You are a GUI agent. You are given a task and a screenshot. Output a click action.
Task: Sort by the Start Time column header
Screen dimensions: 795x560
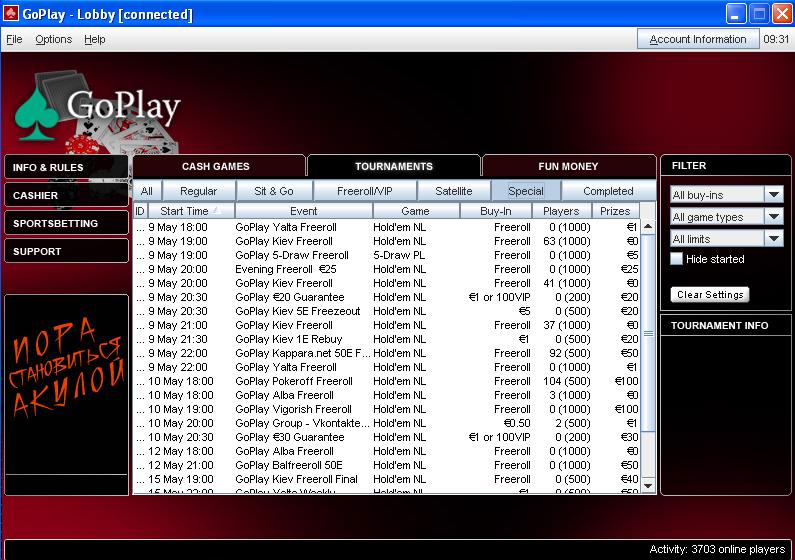tap(191, 211)
